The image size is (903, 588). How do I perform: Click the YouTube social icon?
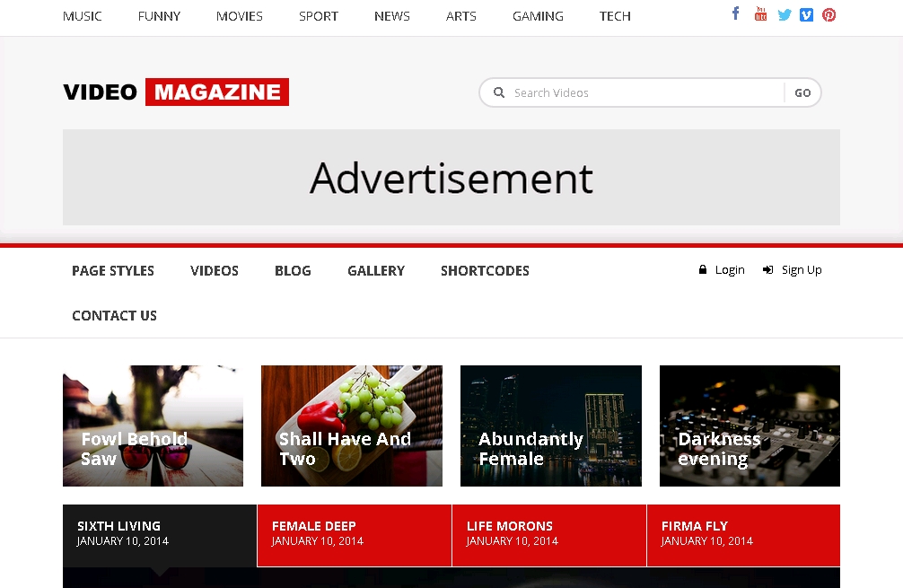760,14
